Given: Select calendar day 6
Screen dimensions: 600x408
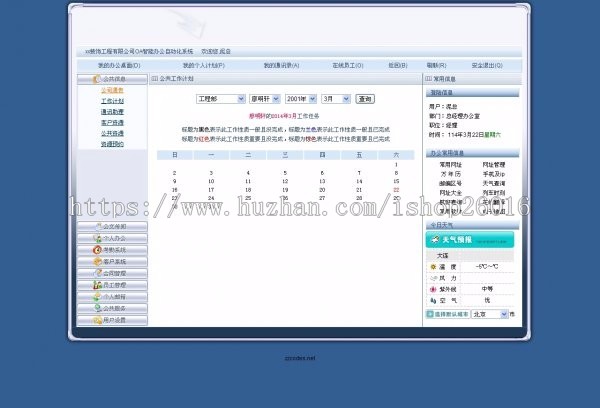Looking at the screenshot, I should point(322,173).
